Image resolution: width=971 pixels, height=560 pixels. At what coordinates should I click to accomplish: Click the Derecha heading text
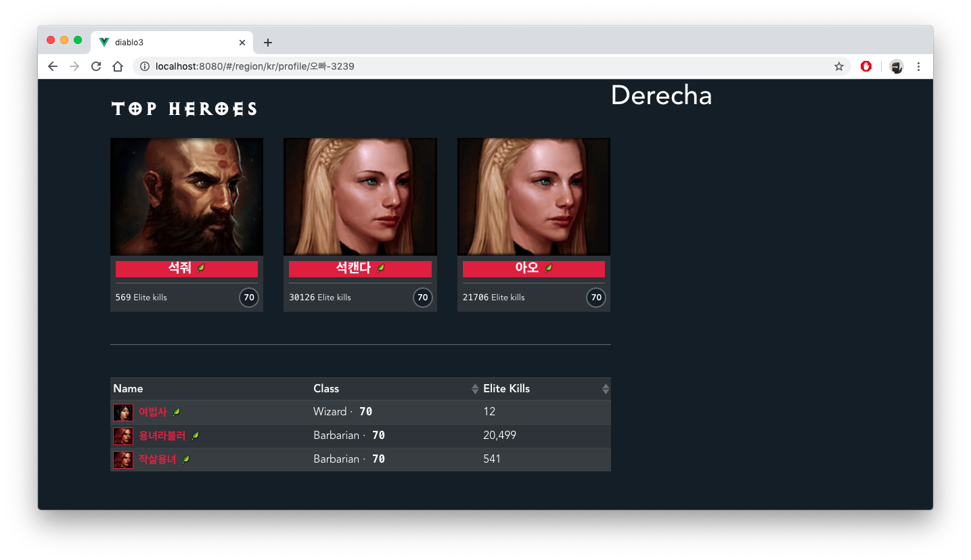click(661, 95)
